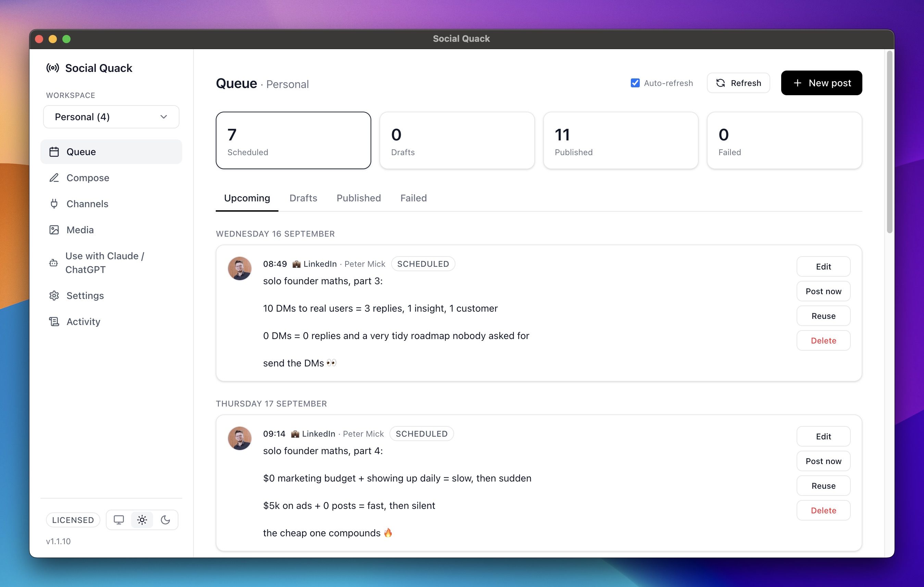924x587 pixels.
Task: Switch to the Drafts tab
Action: pyautogui.click(x=303, y=198)
